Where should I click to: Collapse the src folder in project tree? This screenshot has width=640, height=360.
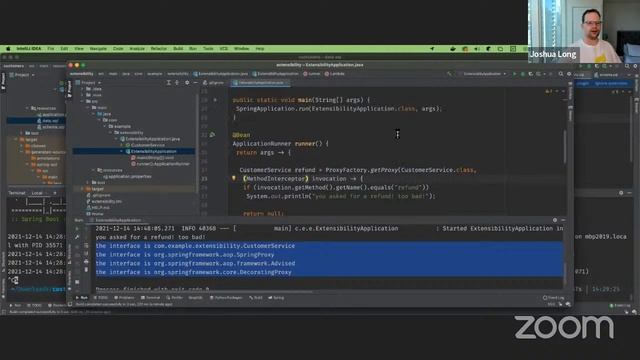coord(82,101)
